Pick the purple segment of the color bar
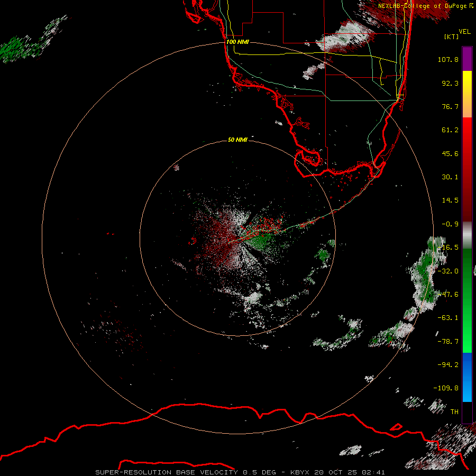The height and width of the screenshot is (476, 476). coord(467,59)
